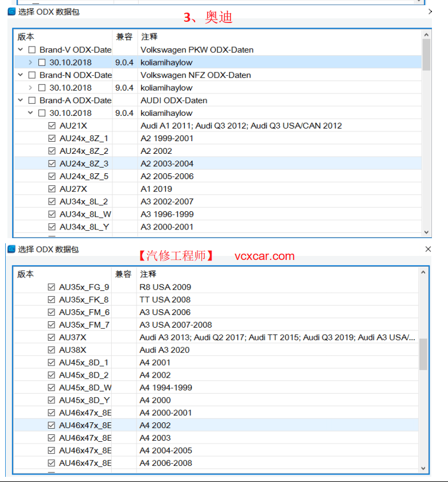Click the up arrow of the Brand-V list scrollbar
Viewport: 448px width, 482px height.
click(426, 35)
